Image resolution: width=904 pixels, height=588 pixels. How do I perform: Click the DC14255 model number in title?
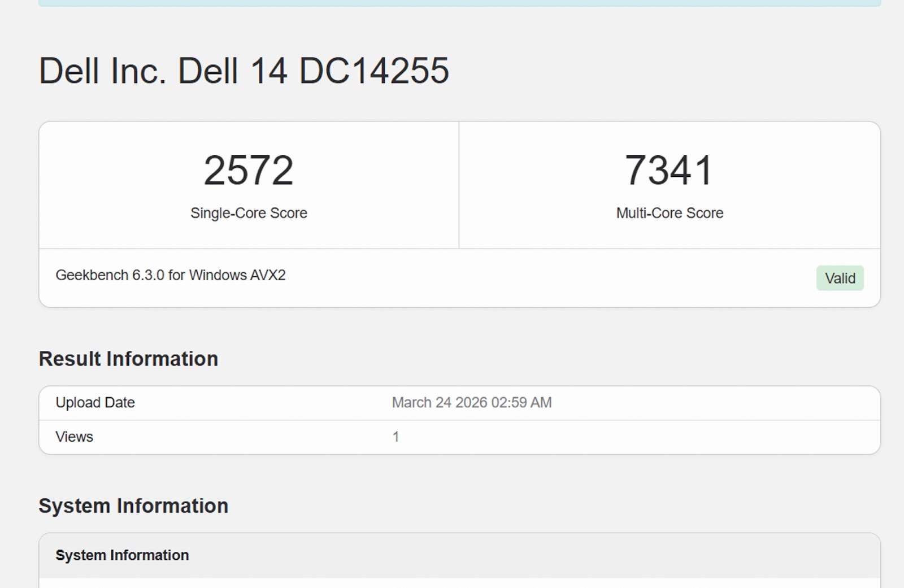pyautogui.click(x=373, y=71)
